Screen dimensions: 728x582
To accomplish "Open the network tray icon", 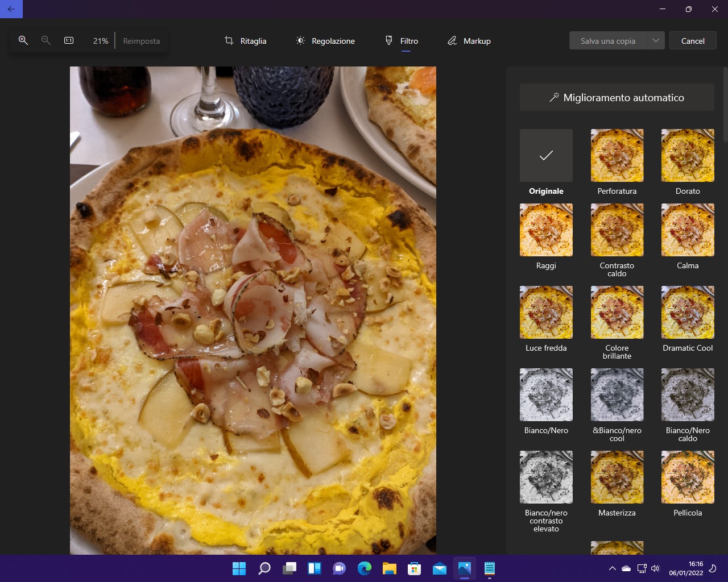I will (642, 568).
